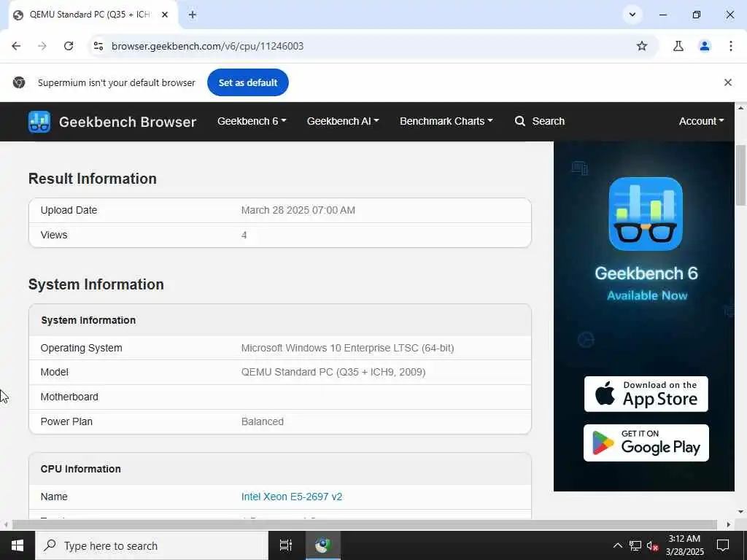Viewport: 747px width, 560px height.
Task: Expand the Benchmark Charts dropdown
Action: pos(446,121)
